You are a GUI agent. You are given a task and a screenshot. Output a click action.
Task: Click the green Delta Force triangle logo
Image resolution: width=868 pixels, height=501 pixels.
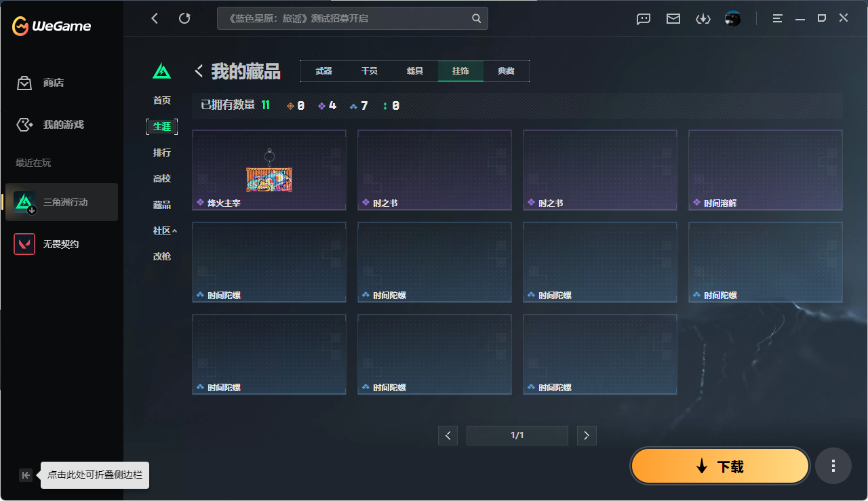click(x=161, y=71)
